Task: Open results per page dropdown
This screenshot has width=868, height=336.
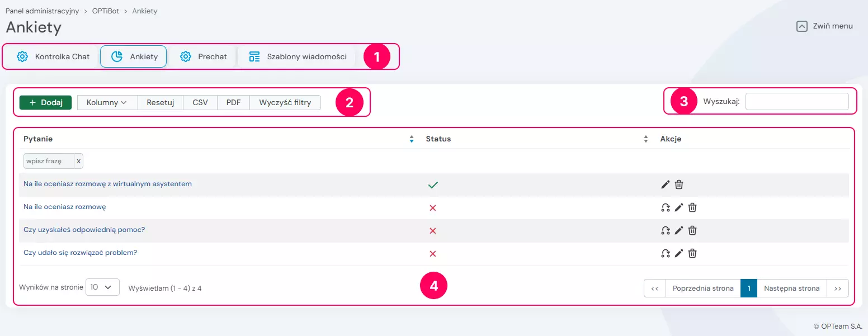Action: pos(102,287)
